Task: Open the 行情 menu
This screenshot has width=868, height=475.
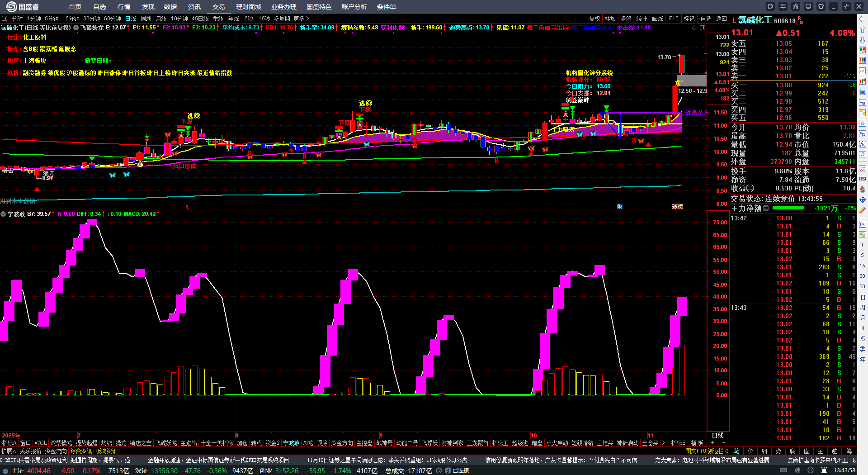Action: coord(124,7)
